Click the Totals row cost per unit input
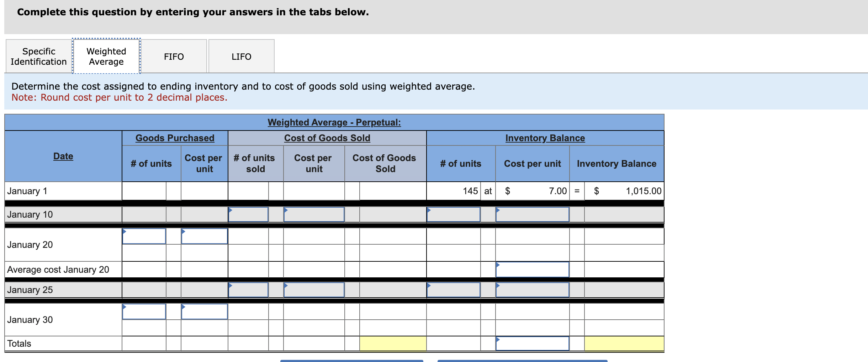Image resolution: width=868 pixels, height=362 pixels. click(x=533, y=344)
